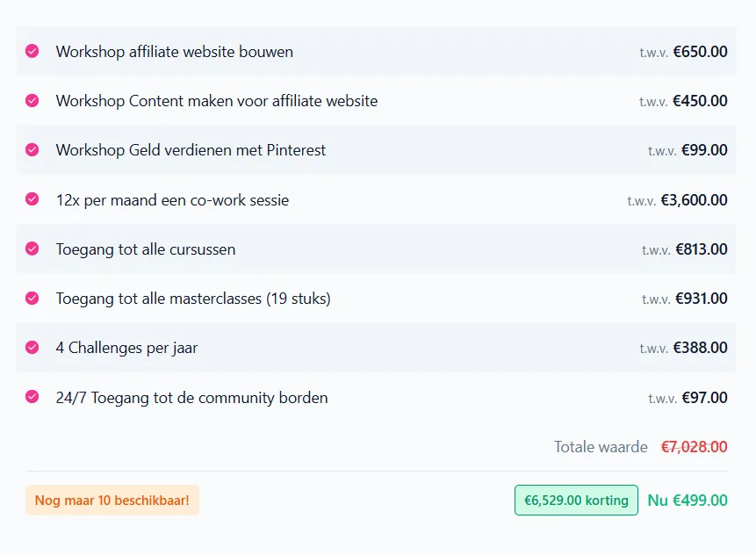Select the Nu €499.00 price

tap(687, 501)
